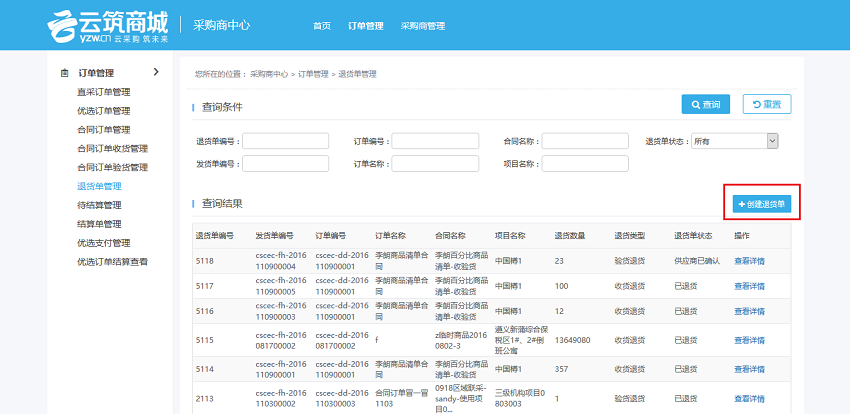
Task: Click the 项目名称 input field
Action: 585,163
